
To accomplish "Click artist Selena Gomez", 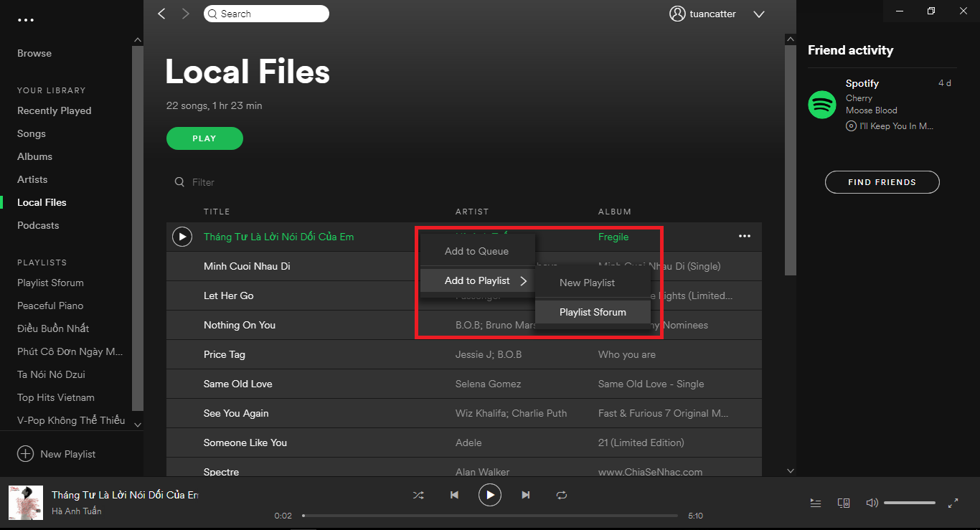I will [489, 384].
